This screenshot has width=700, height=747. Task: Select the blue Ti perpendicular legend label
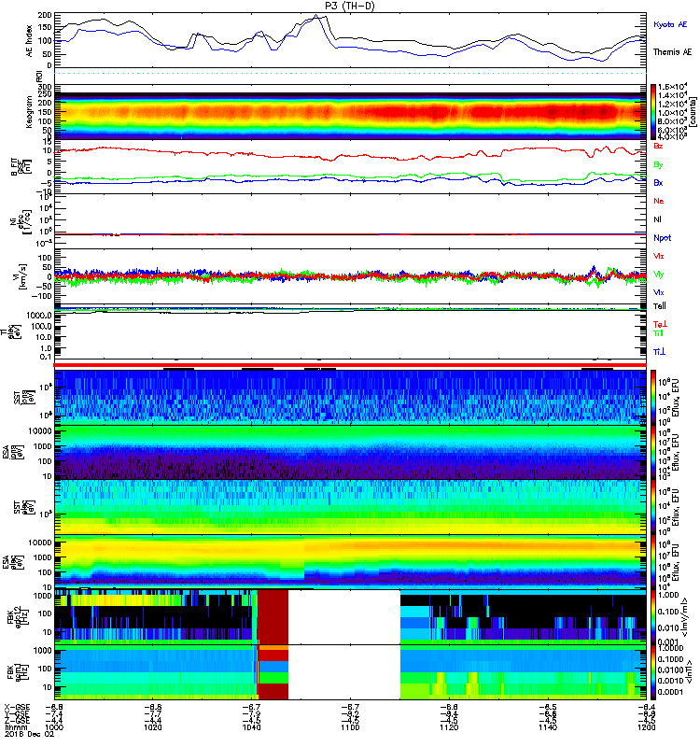pos(659,352)
